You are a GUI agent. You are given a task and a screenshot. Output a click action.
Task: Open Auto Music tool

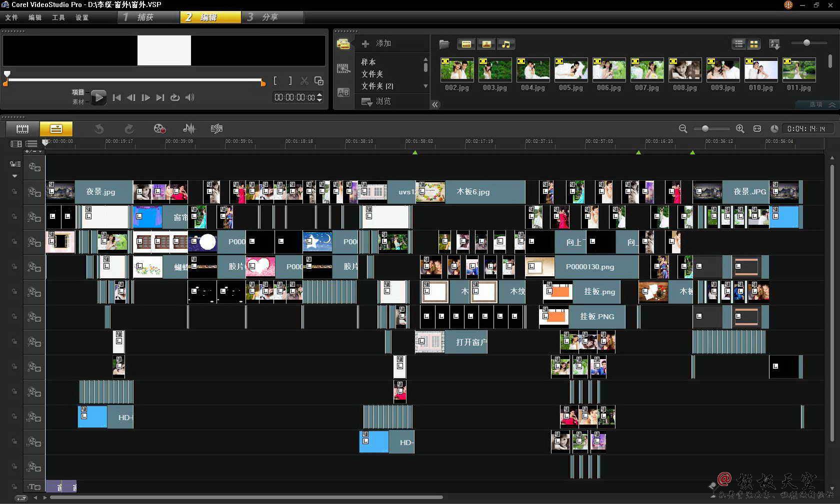tap(216, 129)
